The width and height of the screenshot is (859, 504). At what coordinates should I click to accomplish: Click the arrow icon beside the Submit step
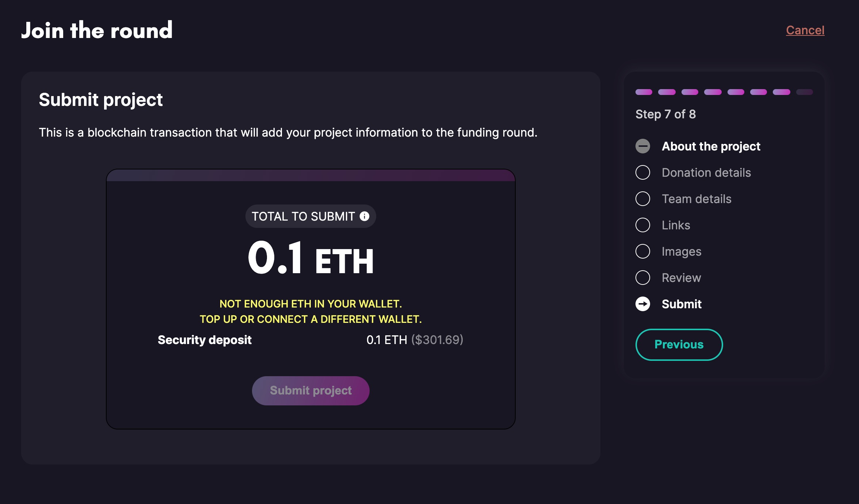pos(643,303)
